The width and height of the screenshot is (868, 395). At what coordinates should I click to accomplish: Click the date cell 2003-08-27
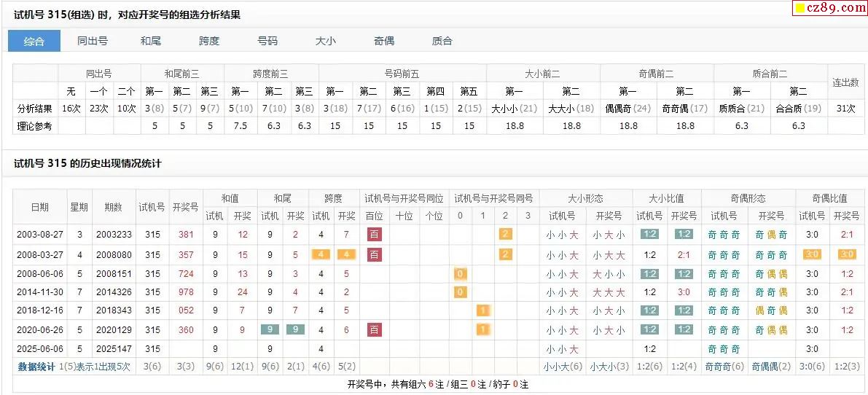pos(40,235)
